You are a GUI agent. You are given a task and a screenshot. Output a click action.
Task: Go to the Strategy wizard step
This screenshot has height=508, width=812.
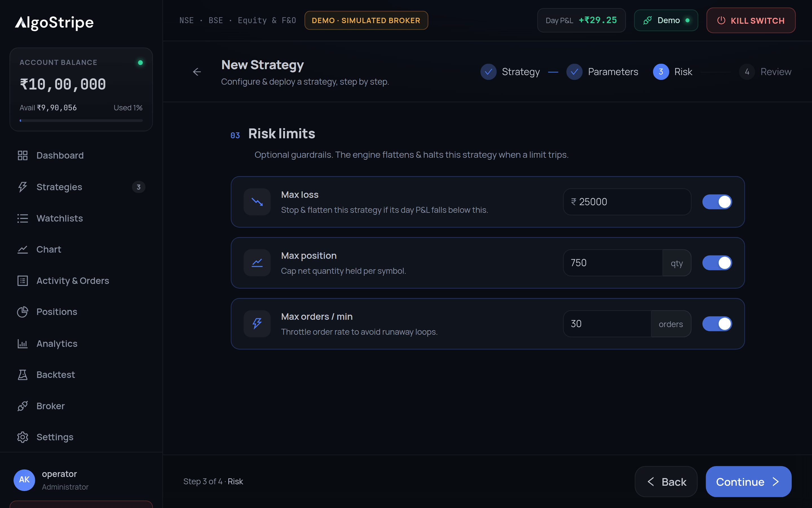click(510, 72)
